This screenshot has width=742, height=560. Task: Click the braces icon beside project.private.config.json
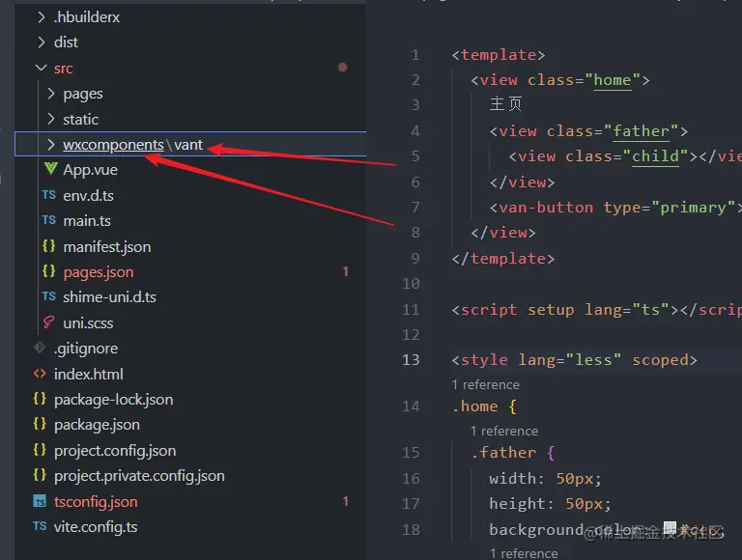point(40,475)
